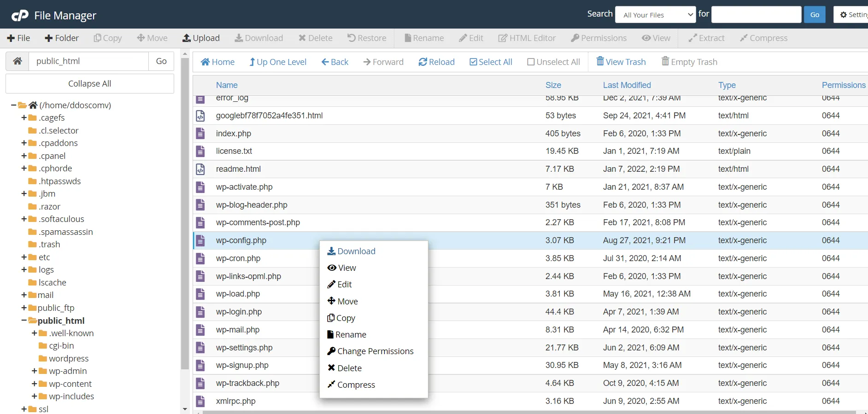Click Empty Trash
This screenshot has height=414, width=868.
(689, 62)
